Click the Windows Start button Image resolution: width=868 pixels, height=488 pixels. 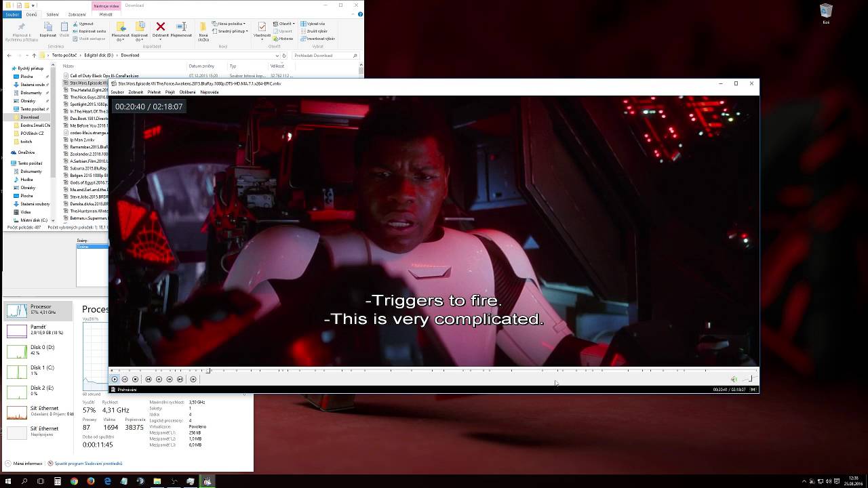tap(8, 481)
